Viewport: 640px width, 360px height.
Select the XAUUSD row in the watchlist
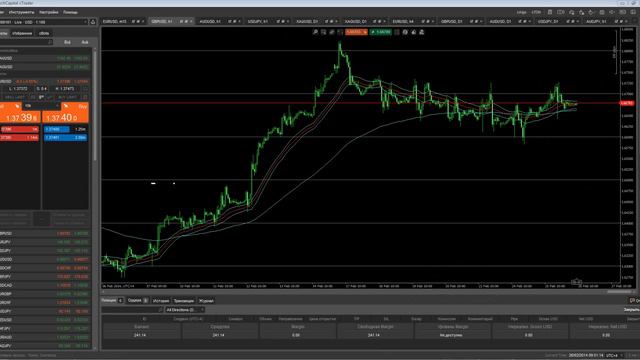click(x=45, y=58)
